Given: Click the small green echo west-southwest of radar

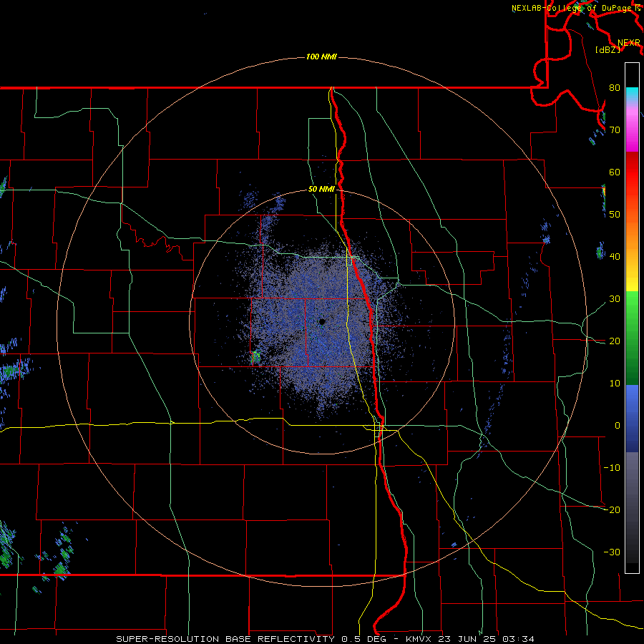Looking at the screenshot, I should [x=255, y=356].
